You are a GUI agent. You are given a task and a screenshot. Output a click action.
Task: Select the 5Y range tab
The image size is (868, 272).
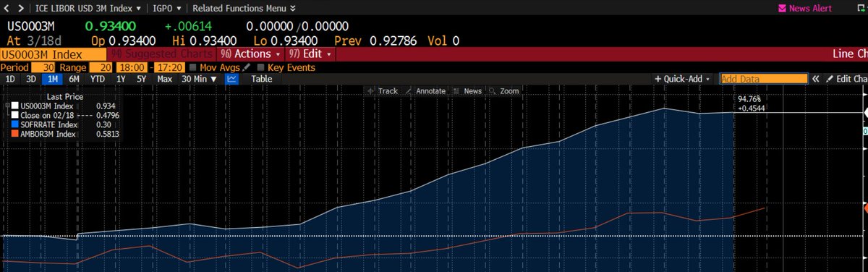click(142, 79)
